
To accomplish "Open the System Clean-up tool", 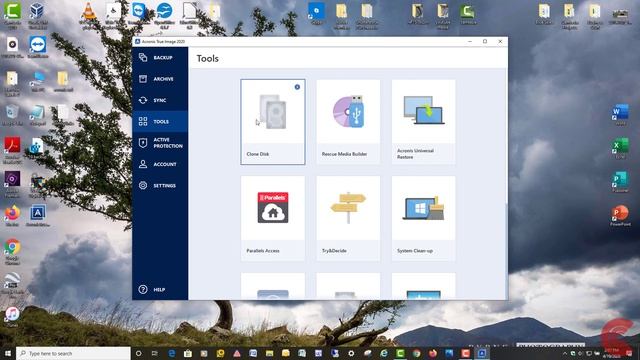I will pos(423,218).
